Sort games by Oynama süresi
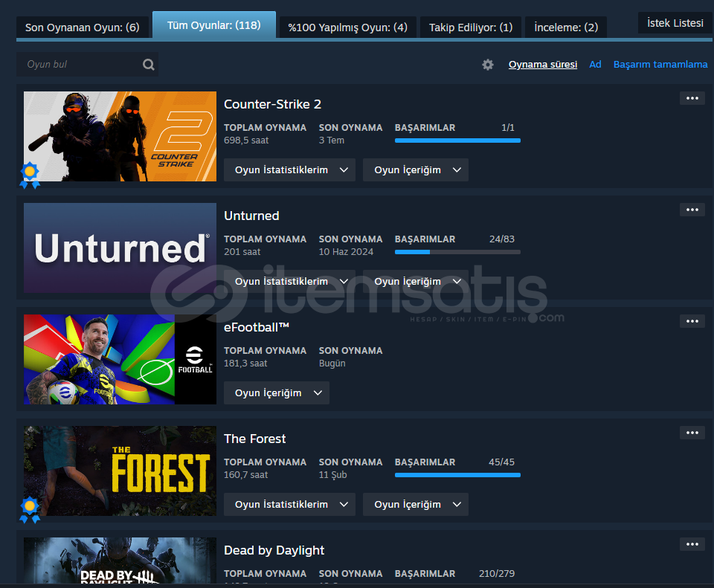The height and width of the screenshot is (588, 714). (543, 65)
